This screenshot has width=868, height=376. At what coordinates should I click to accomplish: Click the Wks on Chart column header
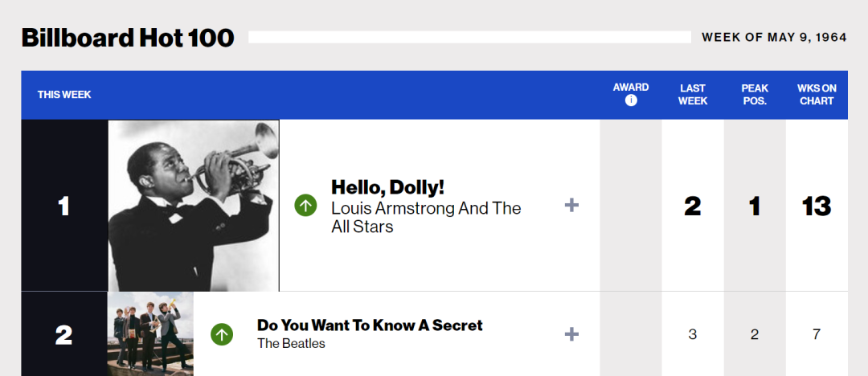click(817, 95)
